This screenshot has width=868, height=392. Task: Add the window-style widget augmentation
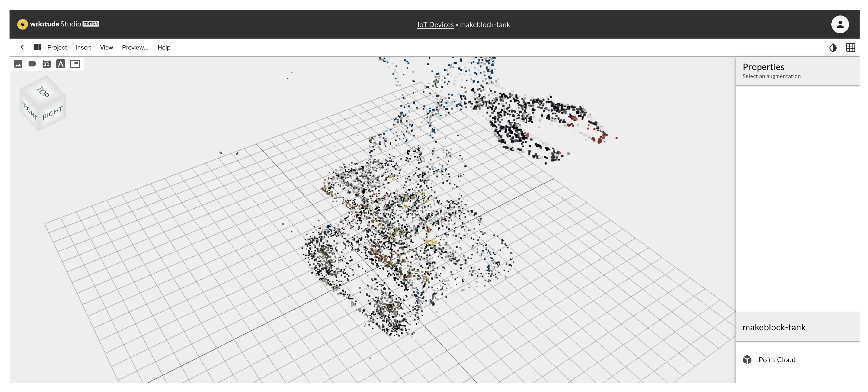[x=75, y=64]
